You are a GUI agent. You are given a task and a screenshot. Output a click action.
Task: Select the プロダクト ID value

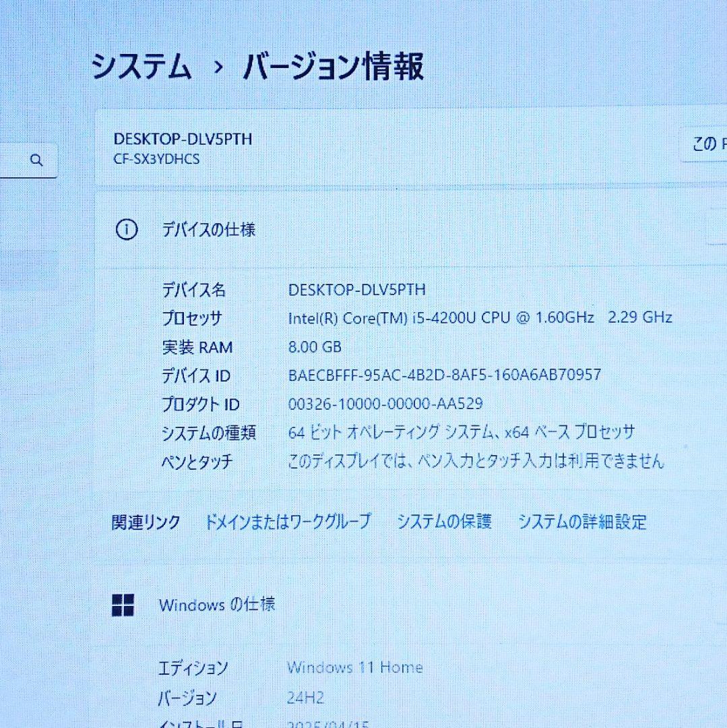tap(383, 404)
